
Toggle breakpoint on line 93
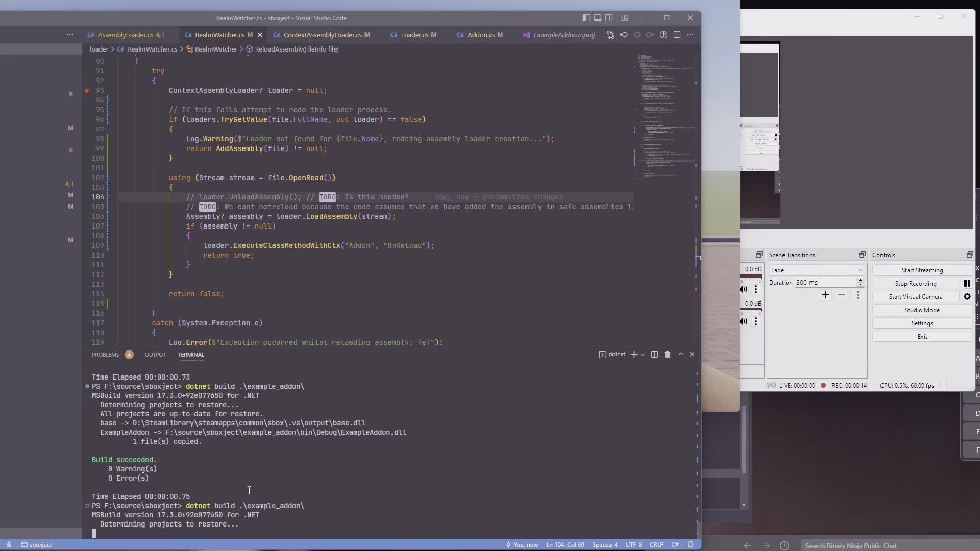[x=87, y=91]
